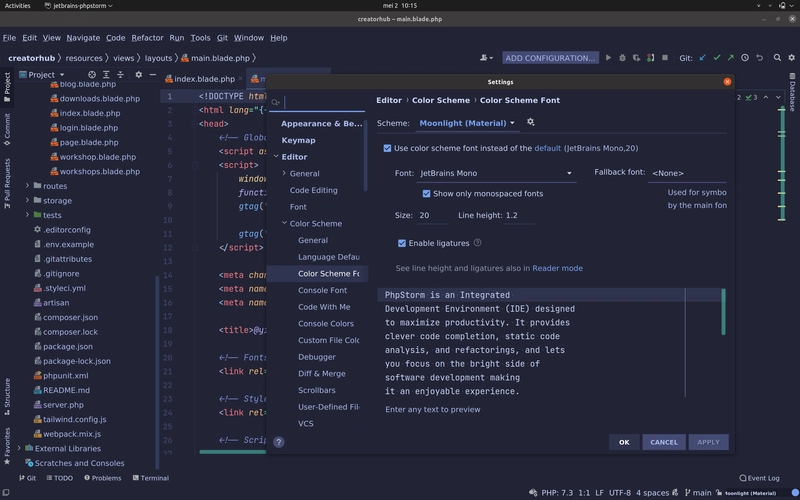Click CANCEL in Settings dialog

(664, 442)
